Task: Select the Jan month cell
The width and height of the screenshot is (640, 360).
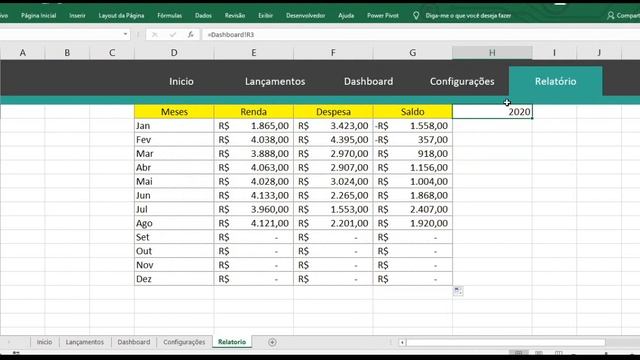Action: (x=174, y=126)
